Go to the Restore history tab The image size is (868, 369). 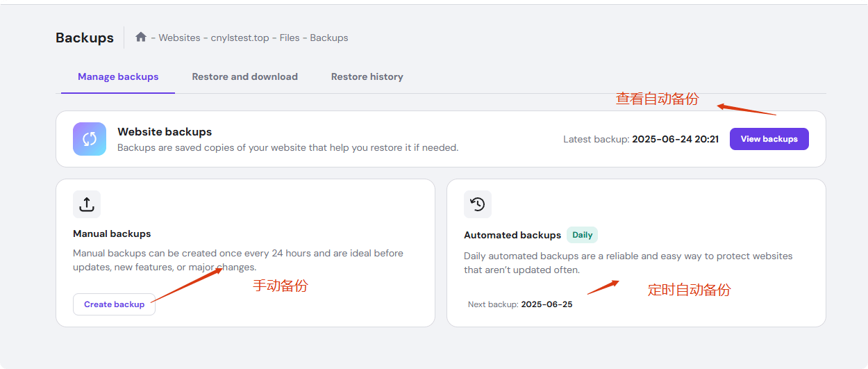[367, 76]
